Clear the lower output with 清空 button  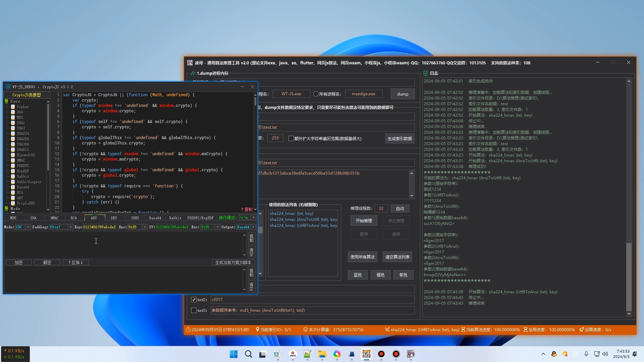point(252,287)
